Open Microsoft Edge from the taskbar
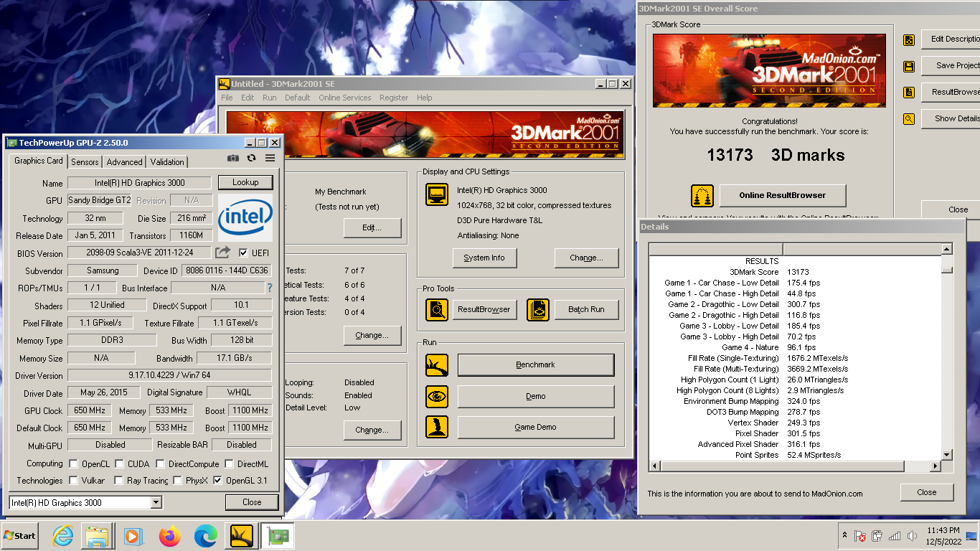 206,536
